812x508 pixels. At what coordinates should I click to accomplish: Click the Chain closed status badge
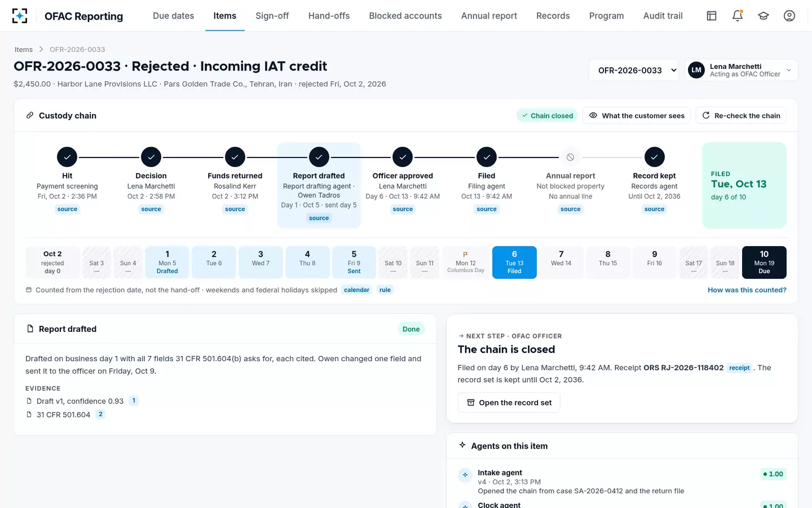tap(547, 116)
